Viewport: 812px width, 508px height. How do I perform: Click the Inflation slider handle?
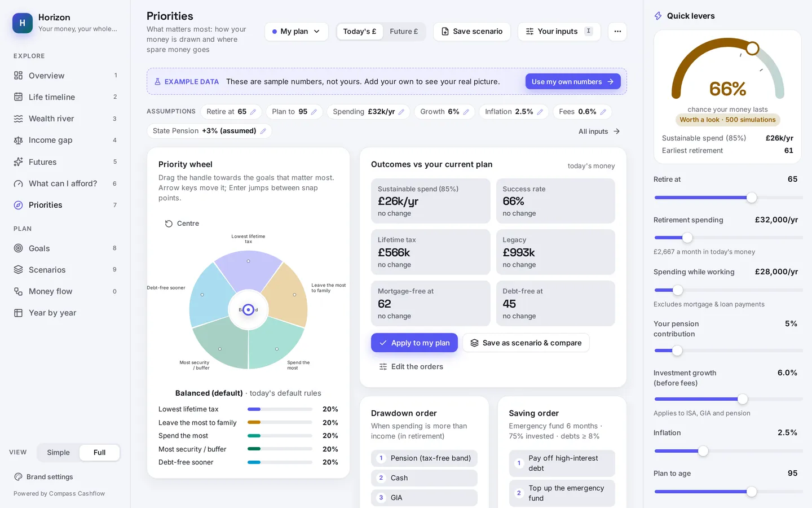tap(703, 451)
